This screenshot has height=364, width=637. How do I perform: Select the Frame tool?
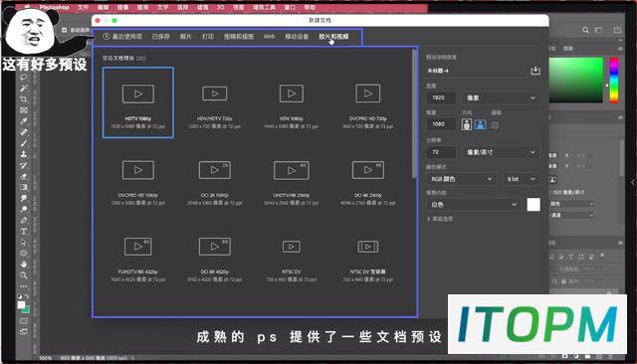point(24,110)
